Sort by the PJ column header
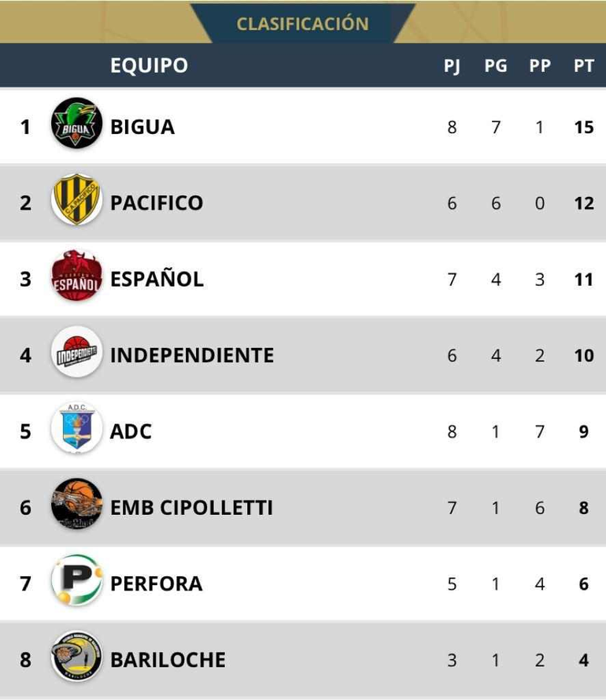606x700 pixels. coord(452,65)
